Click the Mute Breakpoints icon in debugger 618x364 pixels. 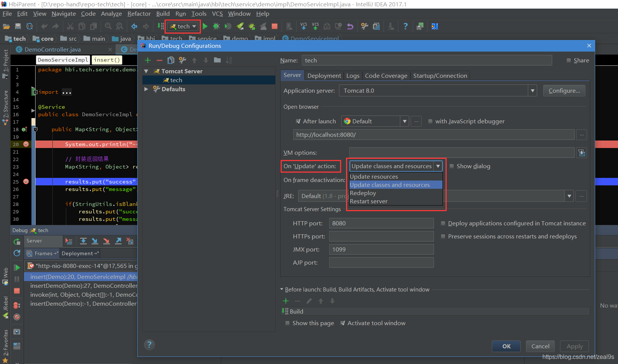17,317
